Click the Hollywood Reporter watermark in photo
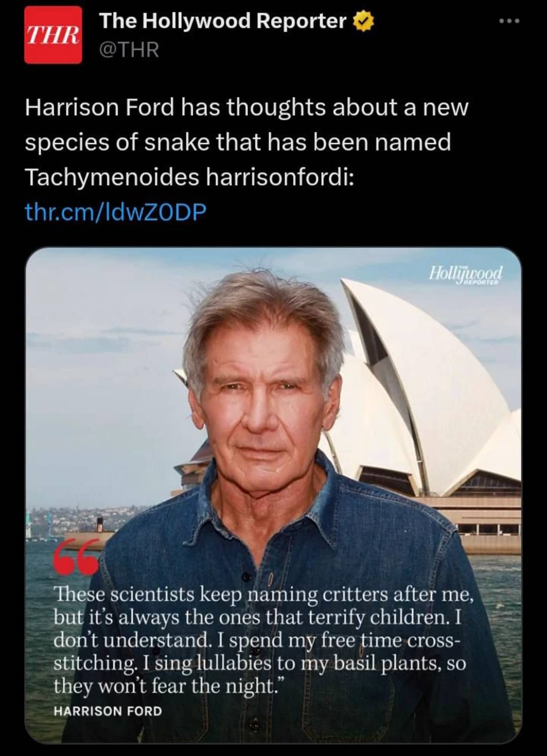The image size is (547, 756). [465, 274]
